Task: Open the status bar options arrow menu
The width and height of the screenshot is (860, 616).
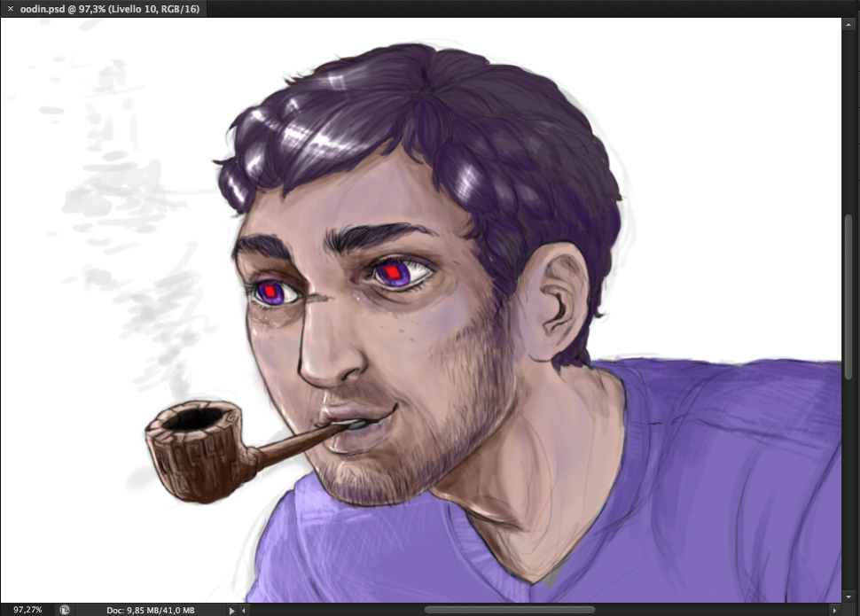Action: (x=231, y=610)
